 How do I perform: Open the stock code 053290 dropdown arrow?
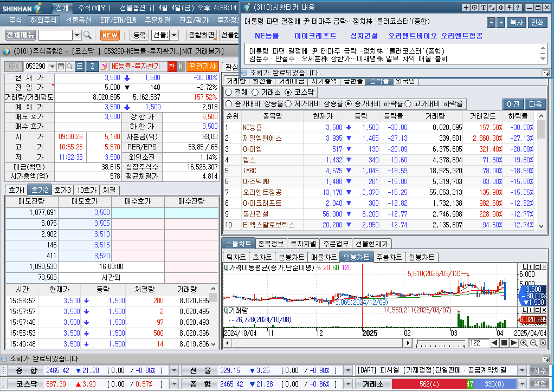[52, 67]
